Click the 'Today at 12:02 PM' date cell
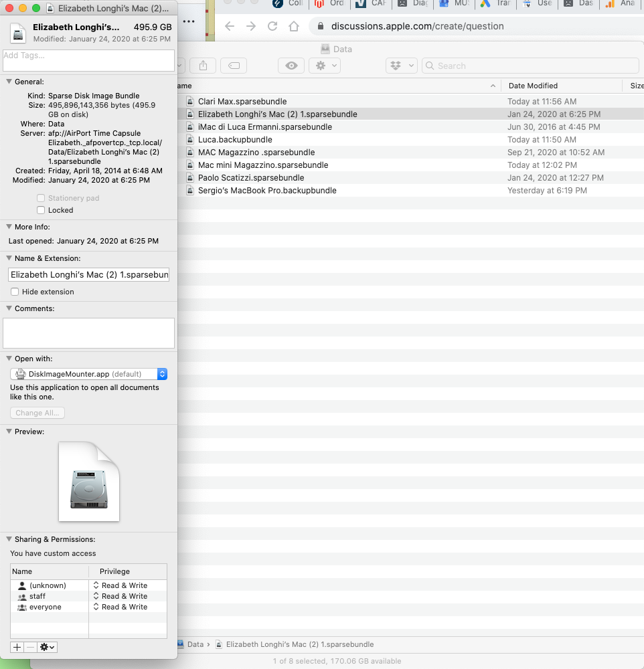Viewport: 644px width, 669px height. tap(542, 165)
